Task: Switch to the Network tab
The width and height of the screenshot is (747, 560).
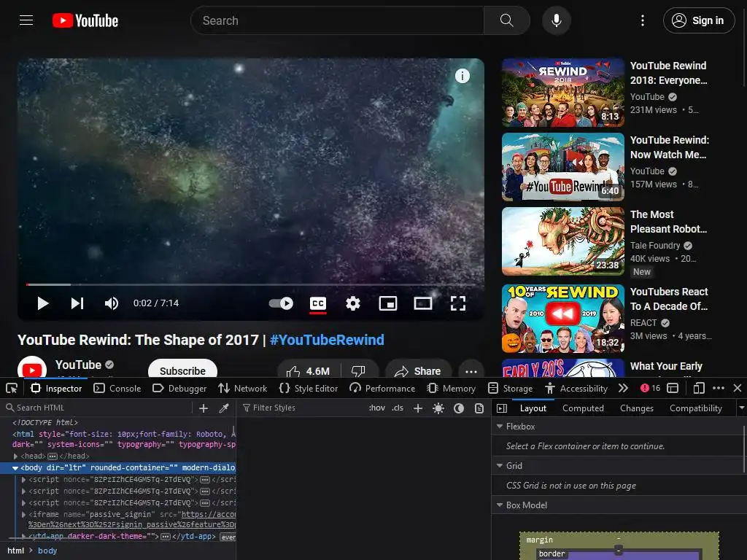Action: (243, 388)
